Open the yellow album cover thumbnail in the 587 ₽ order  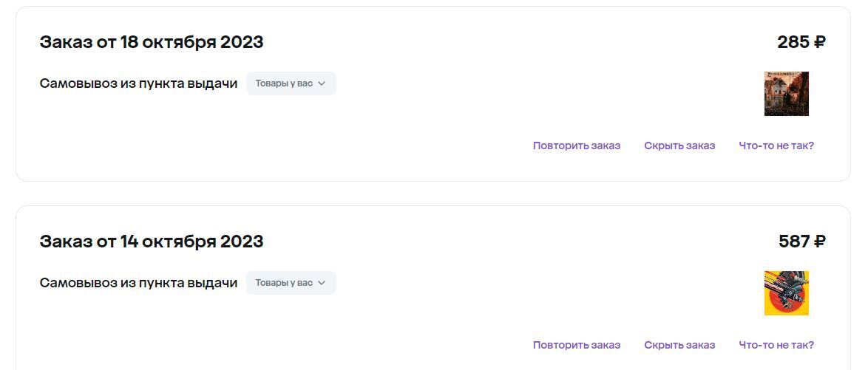[786, 293]
